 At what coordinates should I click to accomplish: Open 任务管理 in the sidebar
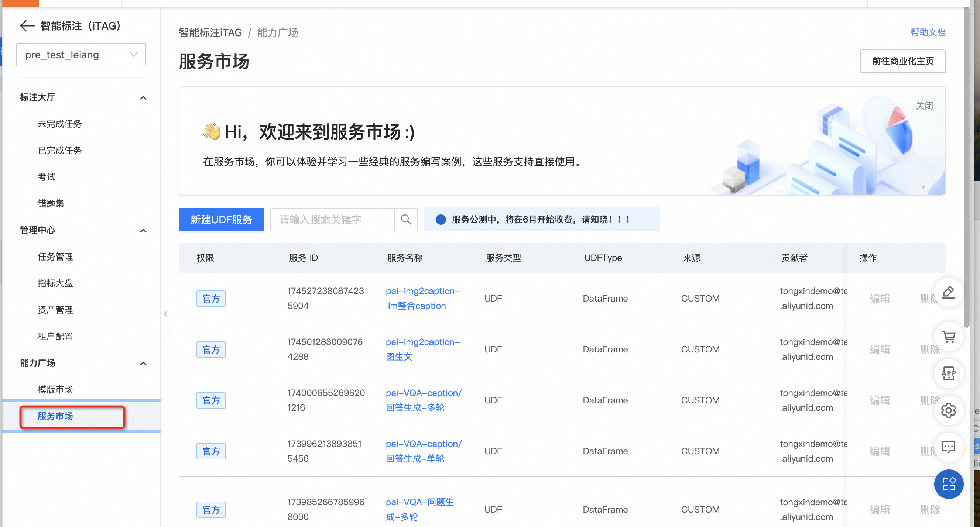click(55, 256)
